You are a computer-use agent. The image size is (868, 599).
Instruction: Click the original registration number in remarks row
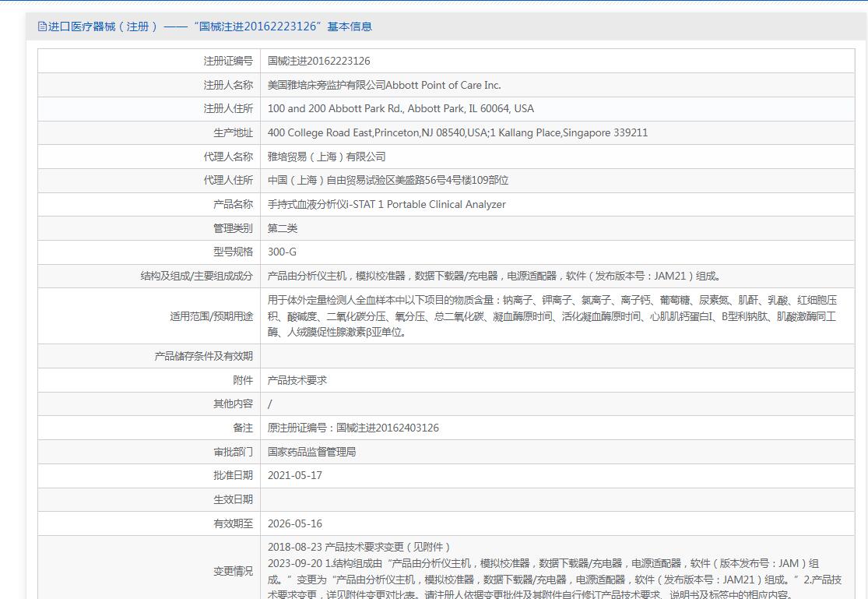(353, 428)
